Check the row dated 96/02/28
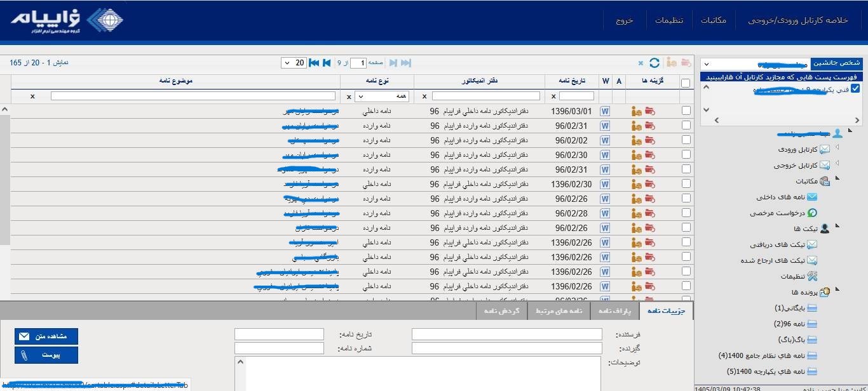Screen dimensions: 868x391 pyautogui.click(x=686, y=213)
